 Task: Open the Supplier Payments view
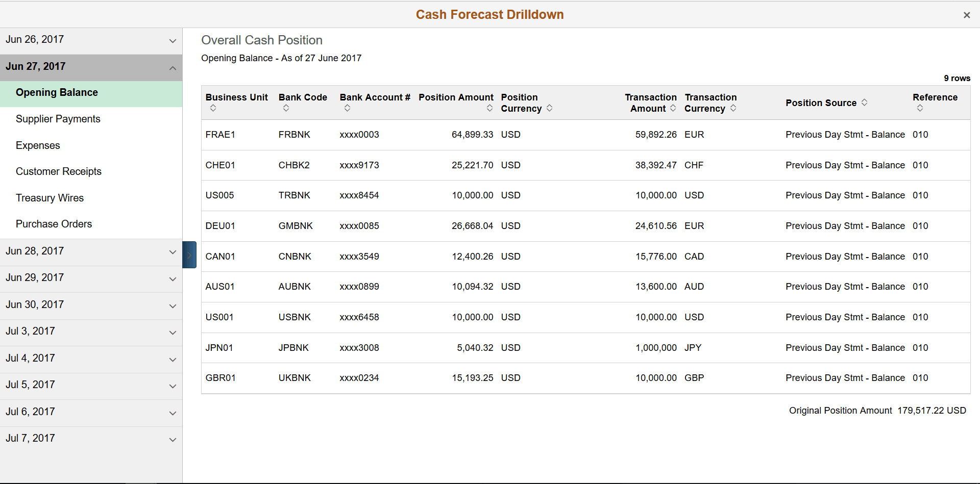58,119
